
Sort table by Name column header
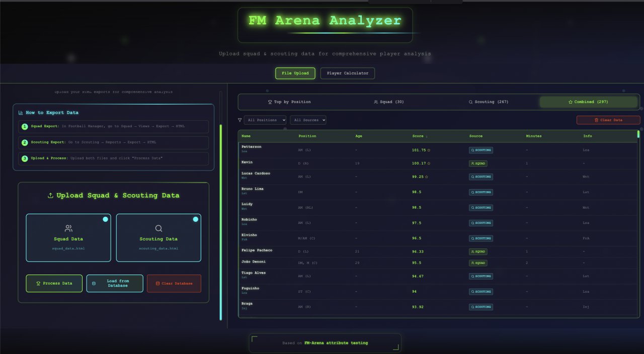[246, 136]
